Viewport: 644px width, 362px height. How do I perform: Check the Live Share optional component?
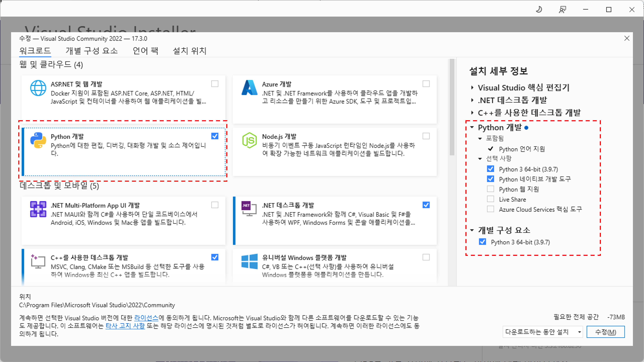490,199
